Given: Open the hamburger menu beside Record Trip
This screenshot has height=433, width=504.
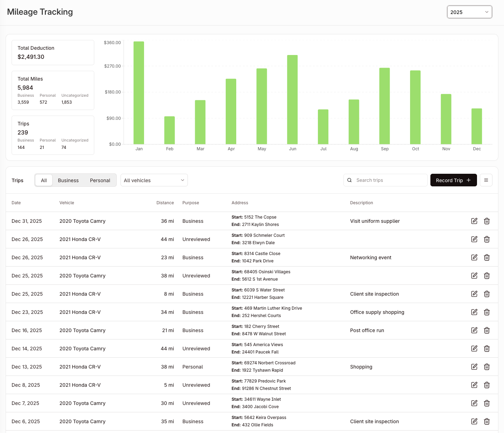Looking at the screenshot, I should point(486,180).
